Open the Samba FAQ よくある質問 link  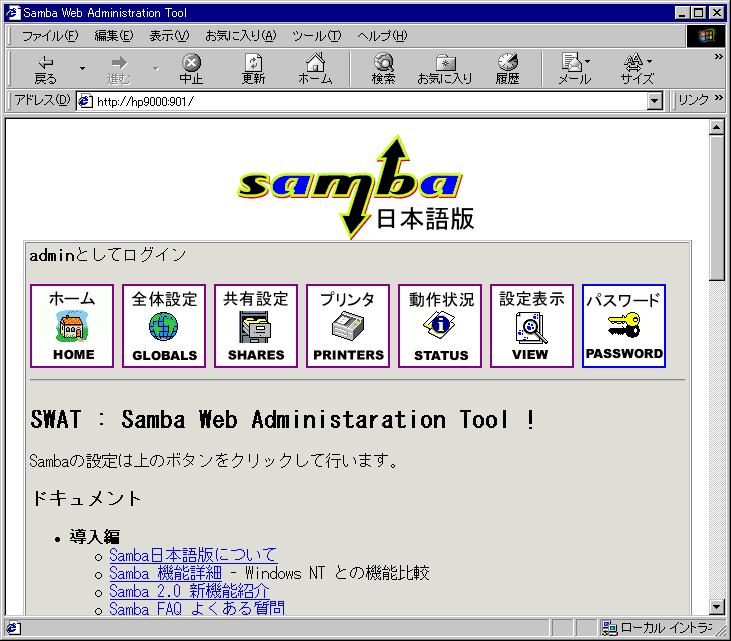[x=197, y=608]
